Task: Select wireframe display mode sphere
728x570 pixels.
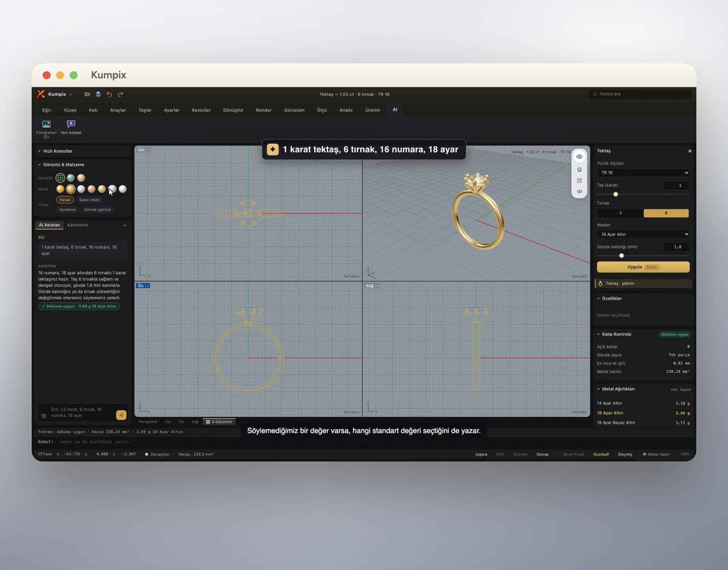Action: coord(60,178)
